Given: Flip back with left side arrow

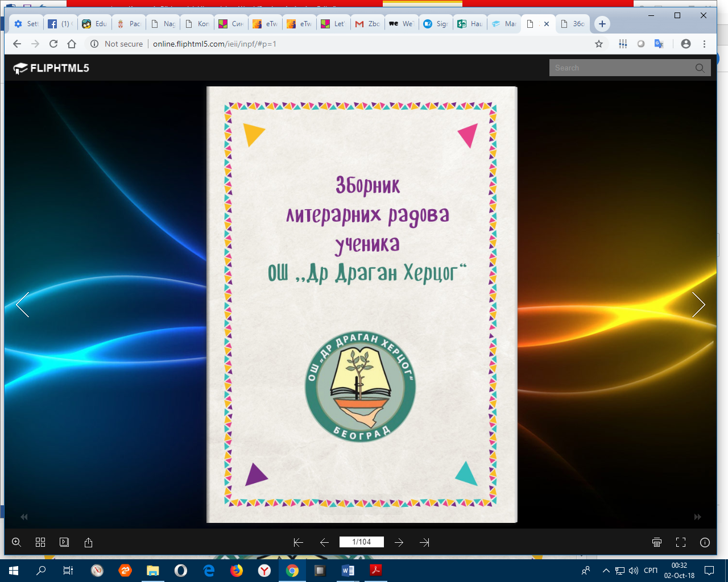Looking at the screenshot, I should (23, 305).
